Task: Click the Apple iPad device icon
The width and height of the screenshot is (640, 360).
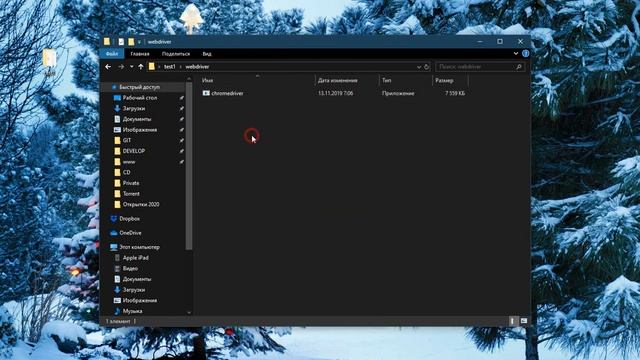Action: (x=117, y=258)
